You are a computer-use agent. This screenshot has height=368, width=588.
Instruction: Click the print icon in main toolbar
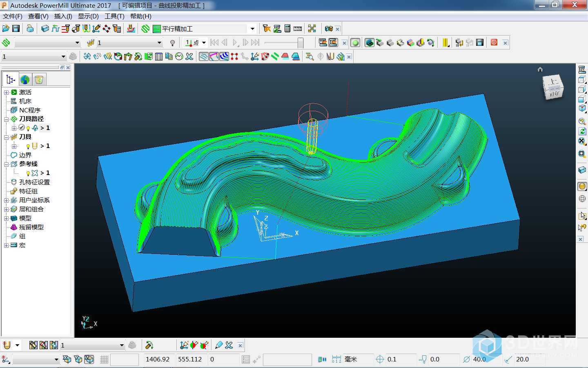[x=30, y=29]
